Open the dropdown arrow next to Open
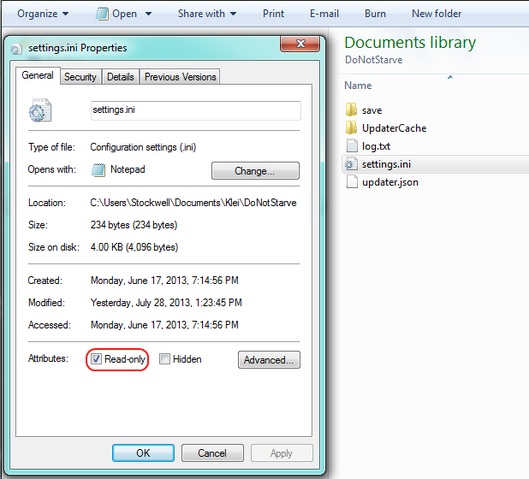Image resolution: width=529 pixels, height=479 pixels. [148, 14]
